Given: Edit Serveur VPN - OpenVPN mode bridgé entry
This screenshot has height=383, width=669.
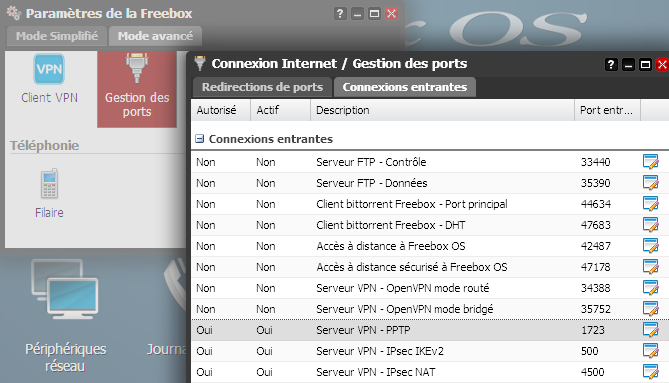Looking at the screenshot, I should click(651, 309).
